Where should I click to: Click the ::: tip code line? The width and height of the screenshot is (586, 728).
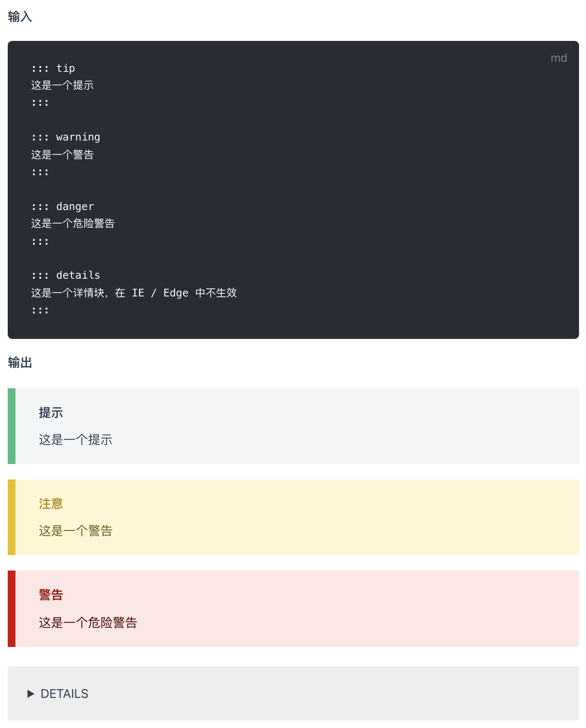tap(53, 68)
